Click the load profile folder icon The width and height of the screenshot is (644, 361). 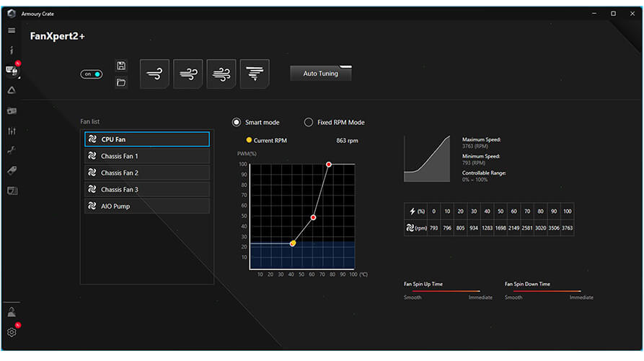[120, 82]
